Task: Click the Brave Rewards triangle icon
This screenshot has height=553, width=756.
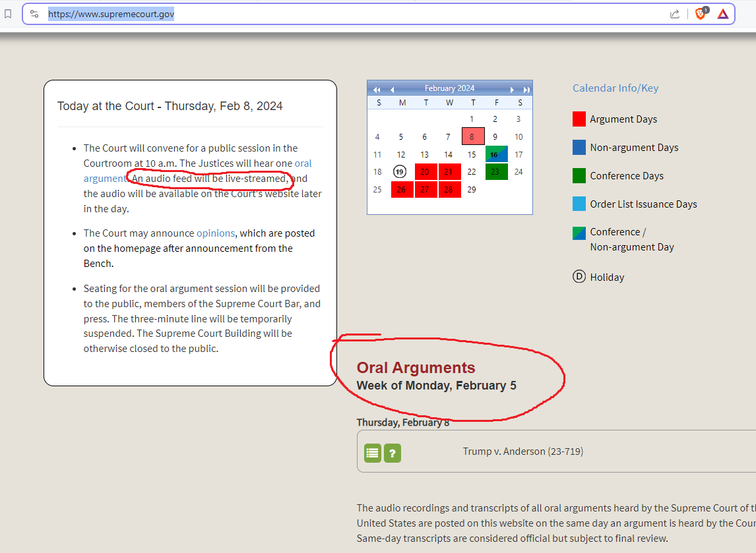Action: [x=723, y=14]
